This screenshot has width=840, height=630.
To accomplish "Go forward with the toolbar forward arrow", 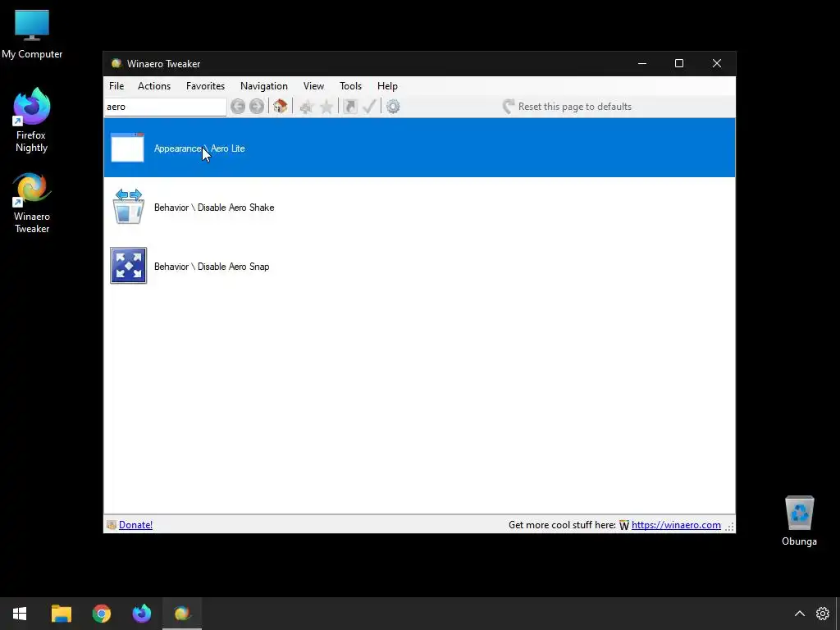I will pyautogui.click(x=257, y=106).
